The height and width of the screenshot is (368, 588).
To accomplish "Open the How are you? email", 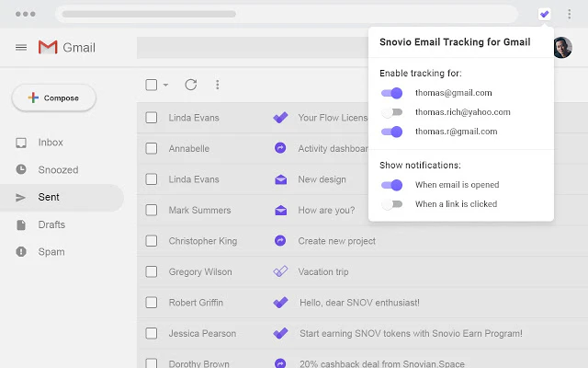I will 326,211.
